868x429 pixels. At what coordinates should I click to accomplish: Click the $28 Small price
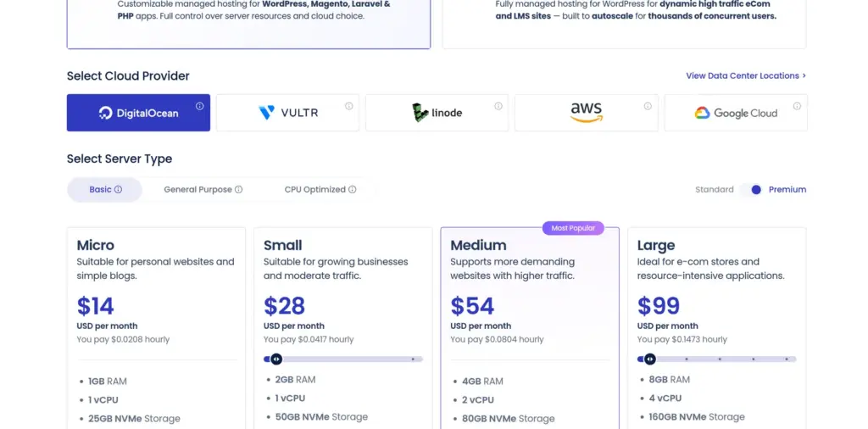285,306
